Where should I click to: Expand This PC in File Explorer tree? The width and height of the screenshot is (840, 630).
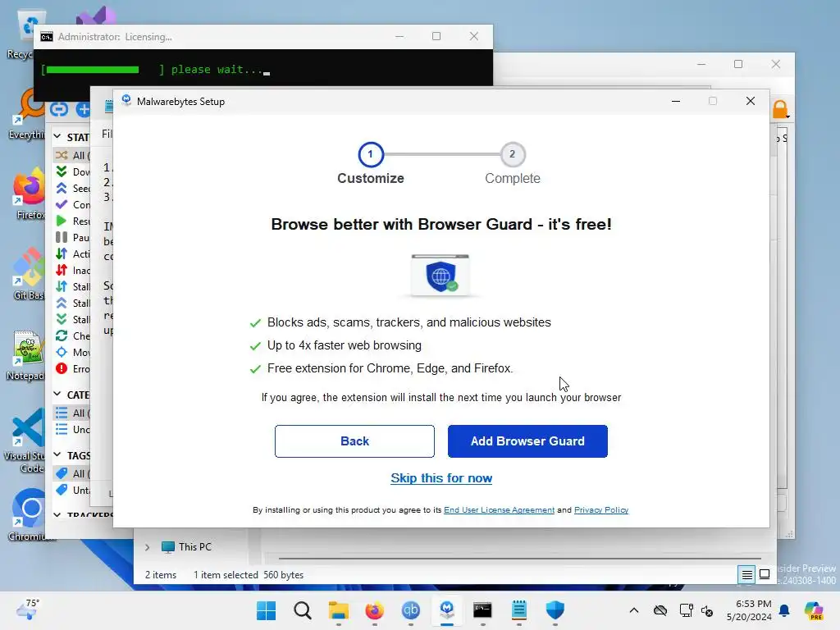[x=148, y=547]
